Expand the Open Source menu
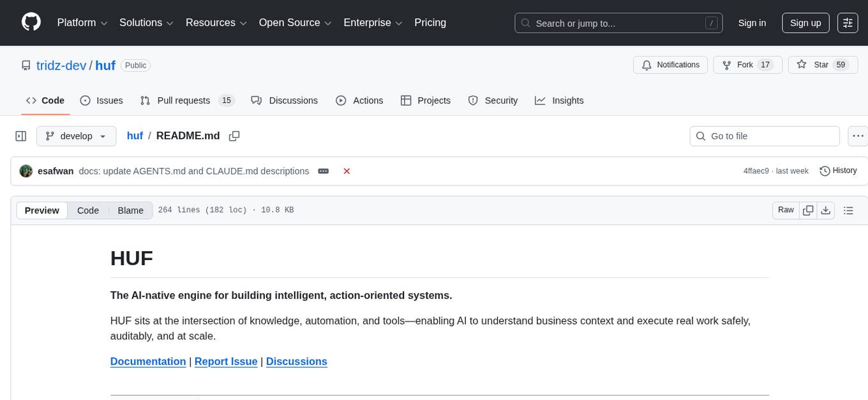Viewport: 868px width, 400px height. tap(294, 23)
